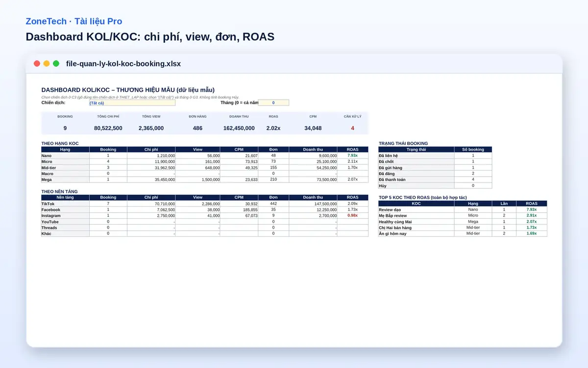Click the Số booking column header
588x368 pixels.
coord(473,150)
